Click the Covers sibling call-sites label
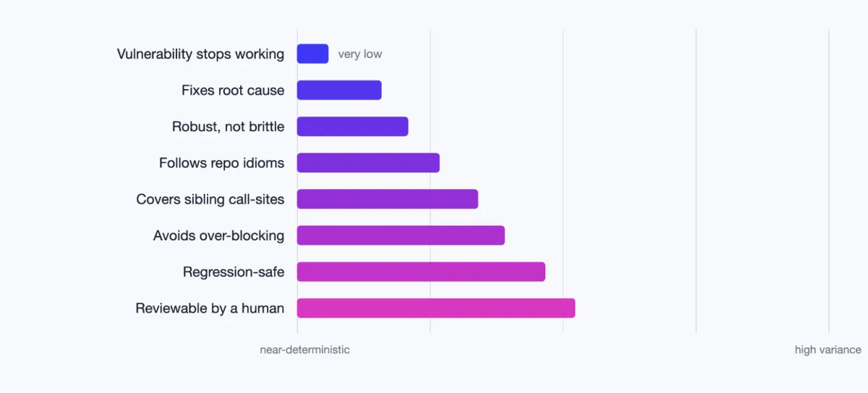 (x=210, y=199)
